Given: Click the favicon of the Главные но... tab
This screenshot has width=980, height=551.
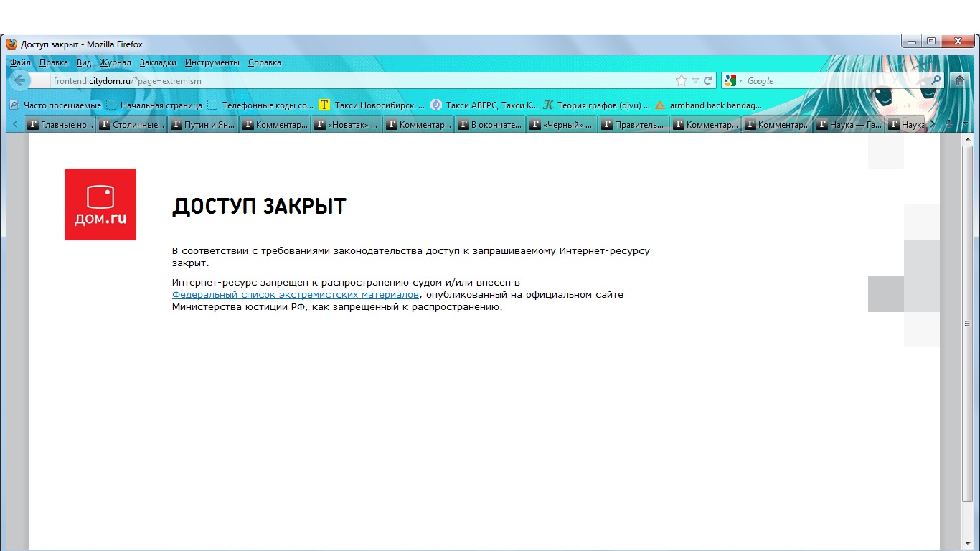Looking at the screenshot, I should tap(33, 124).
